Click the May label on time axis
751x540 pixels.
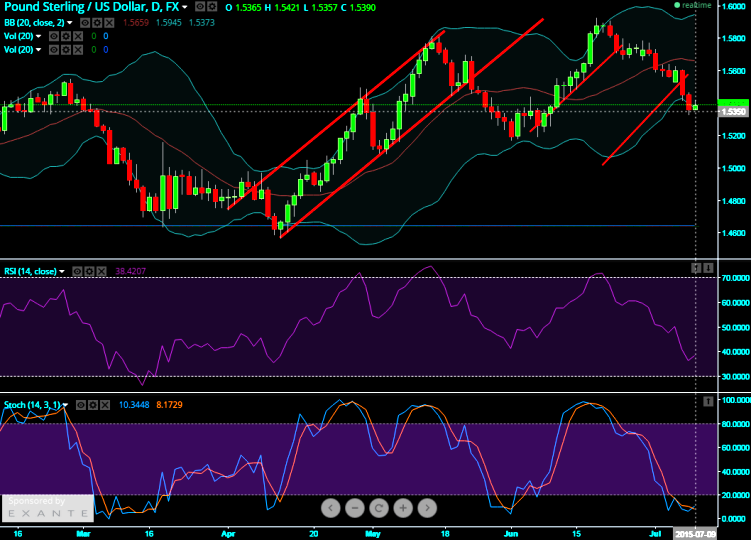coord(373,533)
